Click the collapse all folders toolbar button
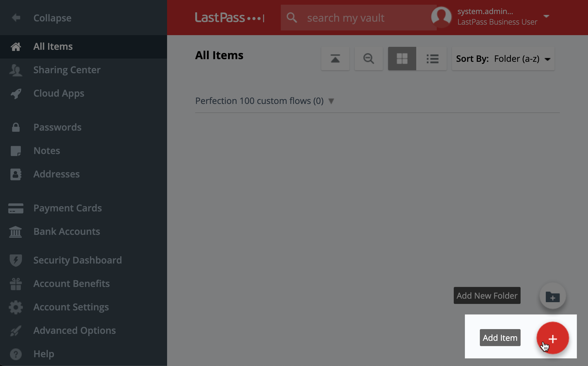 tap(335, 59)
